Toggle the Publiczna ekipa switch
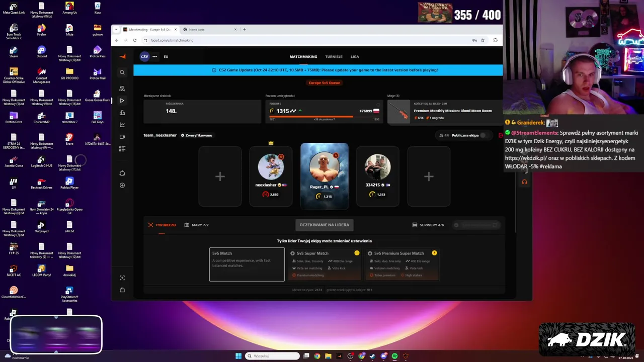 [484, 135]
